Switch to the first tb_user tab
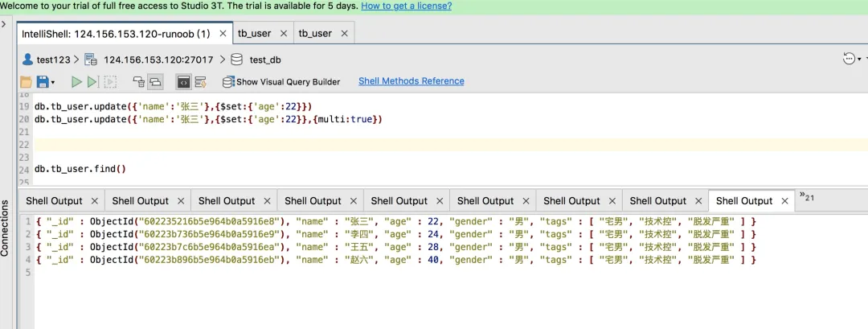The height and width of the screenshot is (329, 868). (254, 34)
